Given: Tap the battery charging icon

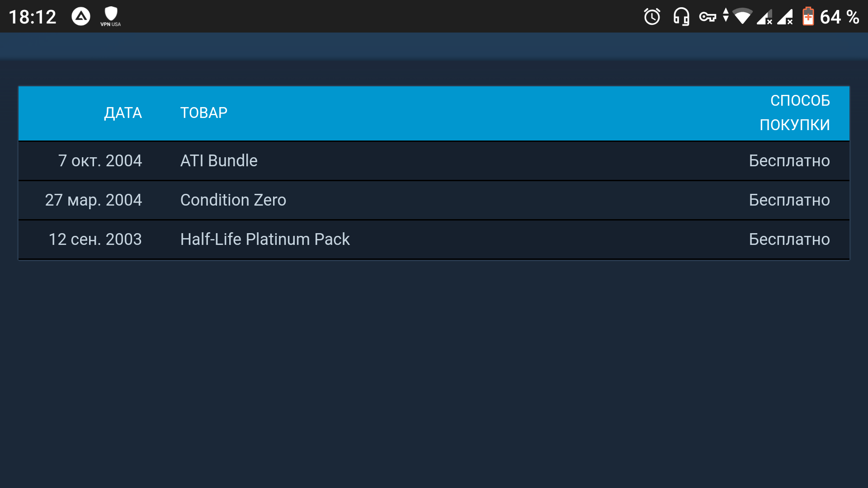Looking at the screenshot, I should coord(808,16).
